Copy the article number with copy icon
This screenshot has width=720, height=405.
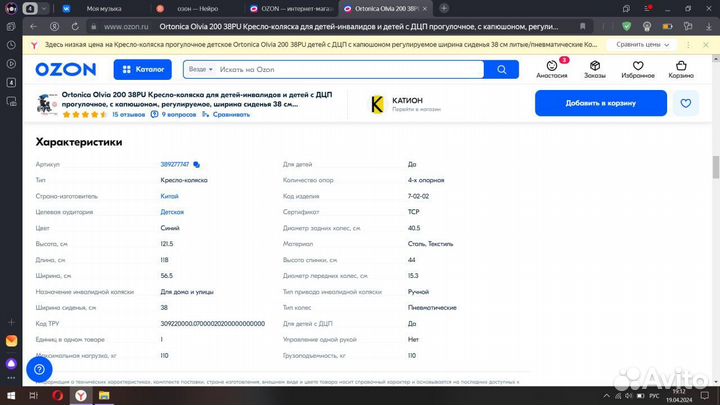(x=197, y=164)
